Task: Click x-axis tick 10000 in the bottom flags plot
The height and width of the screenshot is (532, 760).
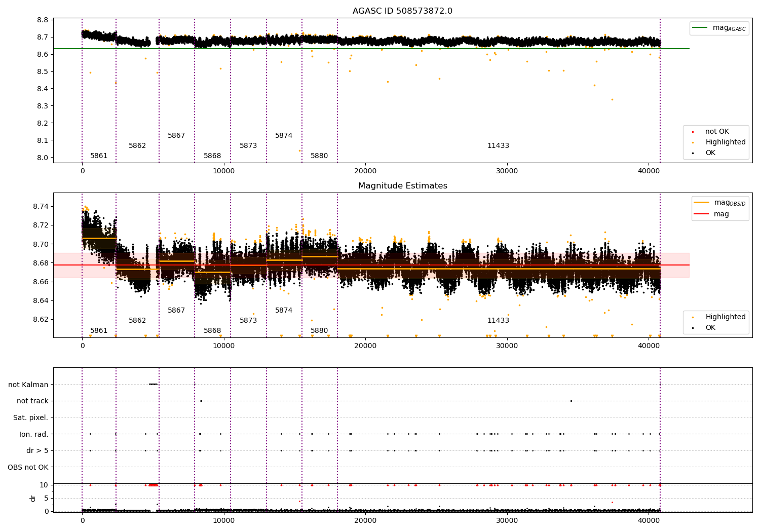Action: pos(224,521)
